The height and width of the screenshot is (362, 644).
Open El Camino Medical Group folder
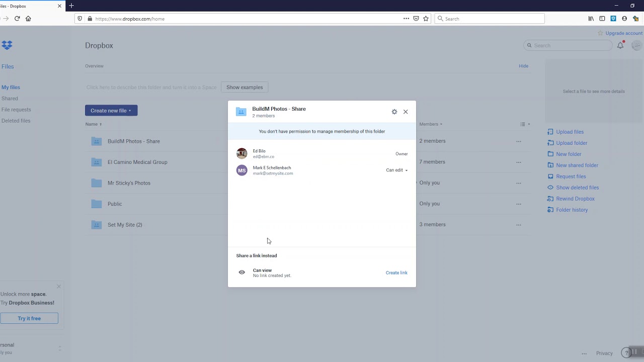[x=137, y=162]
